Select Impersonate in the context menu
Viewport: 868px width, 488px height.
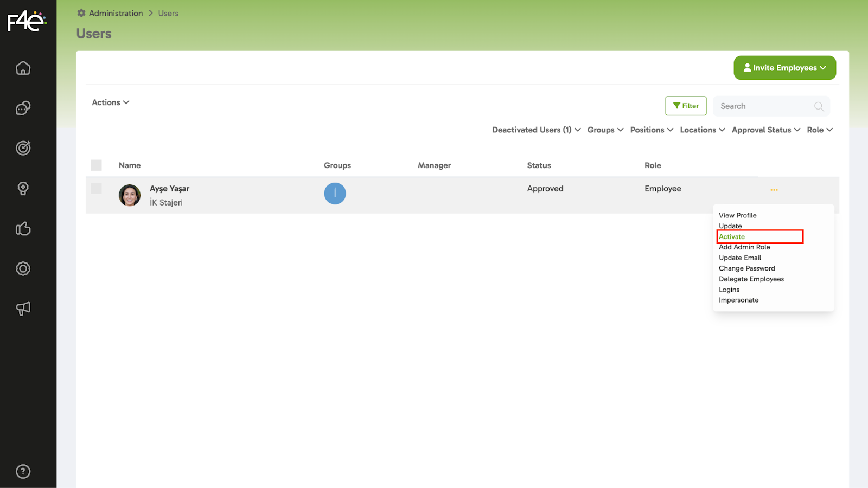click(x=738, y=300)
